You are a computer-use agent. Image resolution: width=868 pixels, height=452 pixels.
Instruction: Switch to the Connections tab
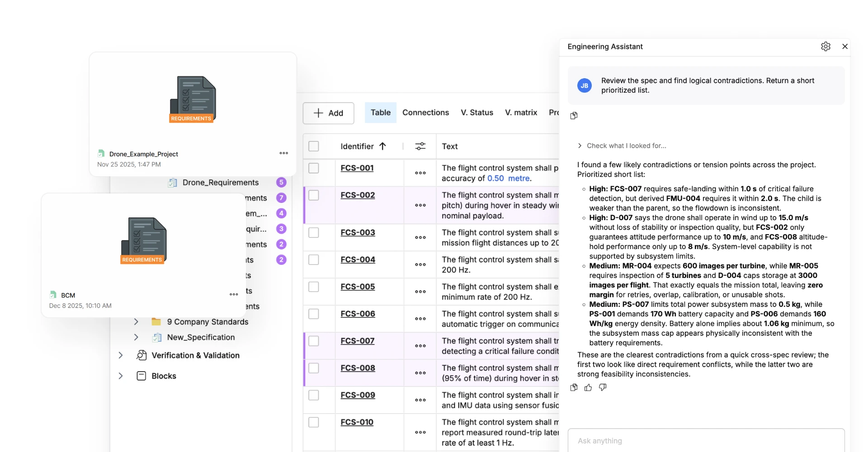(x=426, y=113)
